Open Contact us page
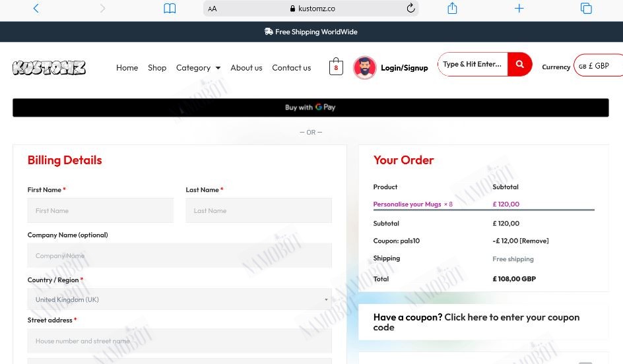The image size is (623, 364). [292, 68]
